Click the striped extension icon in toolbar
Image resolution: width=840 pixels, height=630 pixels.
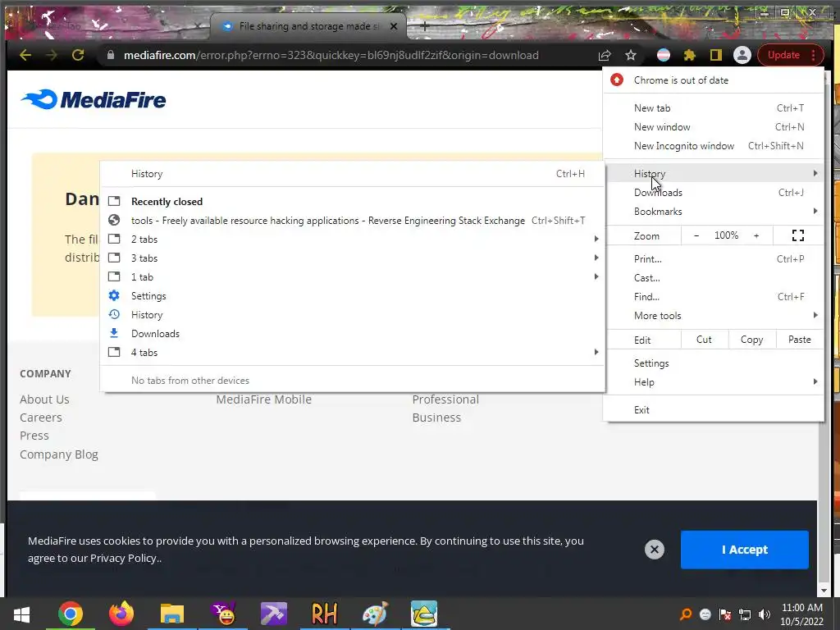[x=663, y=55]
